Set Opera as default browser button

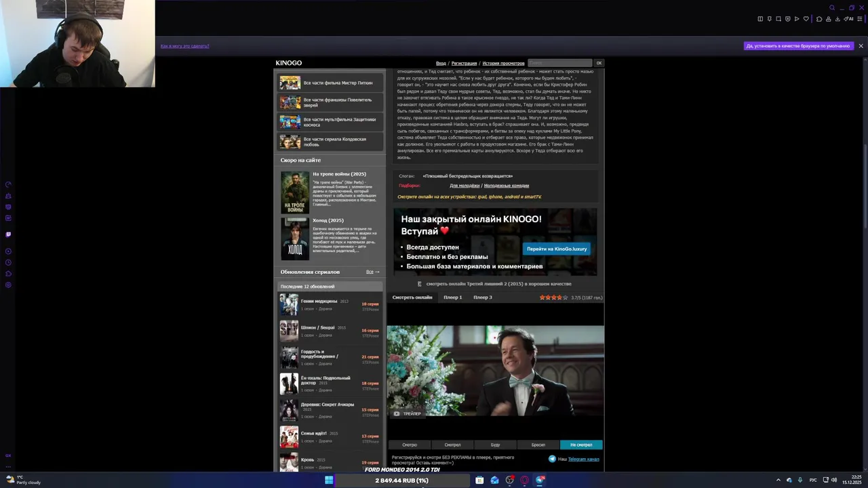pos(798,46)
